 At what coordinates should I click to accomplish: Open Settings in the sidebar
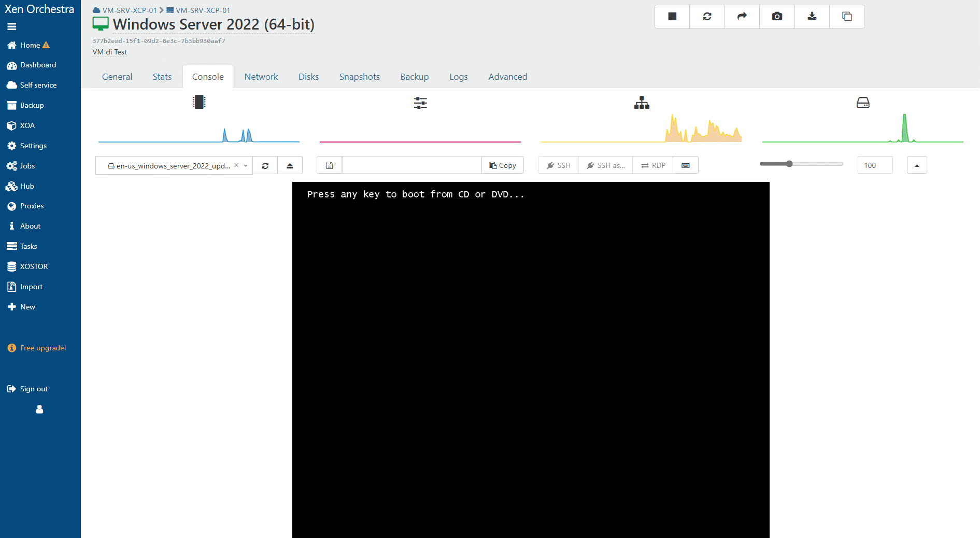coord(27,146)
